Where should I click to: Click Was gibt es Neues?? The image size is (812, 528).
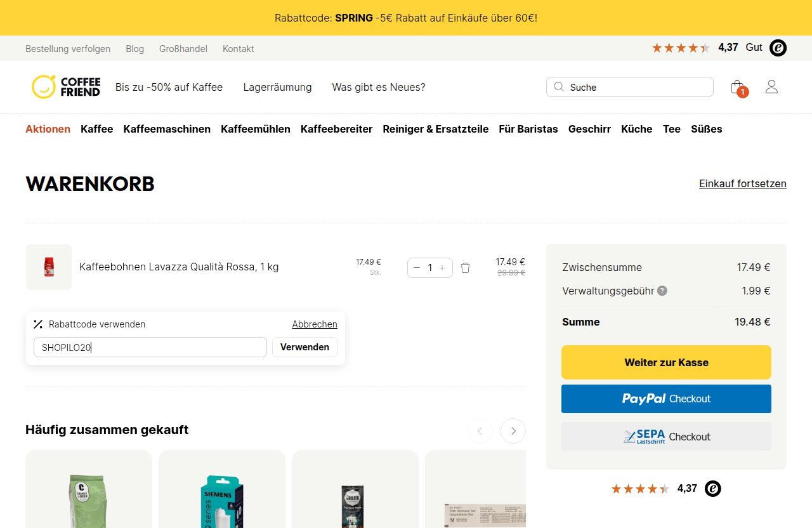[379, 87]
